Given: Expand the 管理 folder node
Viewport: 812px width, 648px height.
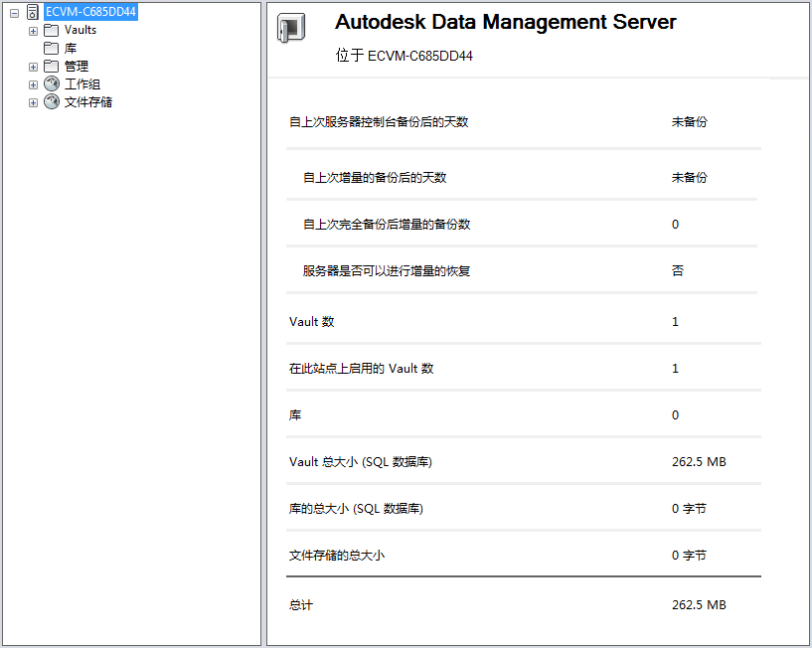Looking at the screenshot, I should click(33, 67).
